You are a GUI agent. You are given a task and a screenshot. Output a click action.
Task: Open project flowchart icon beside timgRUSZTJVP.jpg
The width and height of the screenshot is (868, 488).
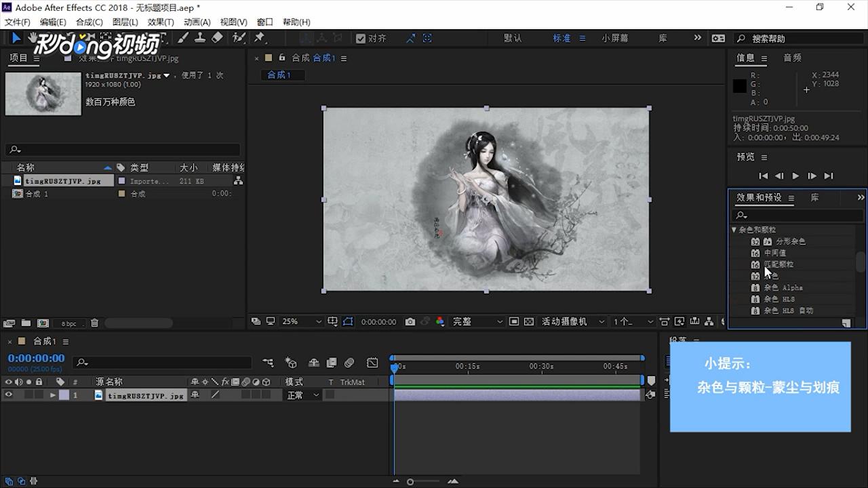tap(238, 181)
